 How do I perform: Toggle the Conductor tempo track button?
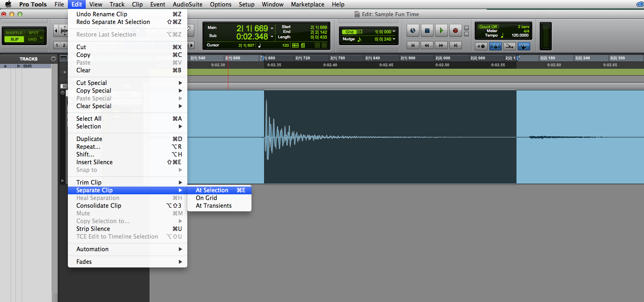[x=524, y=46]
